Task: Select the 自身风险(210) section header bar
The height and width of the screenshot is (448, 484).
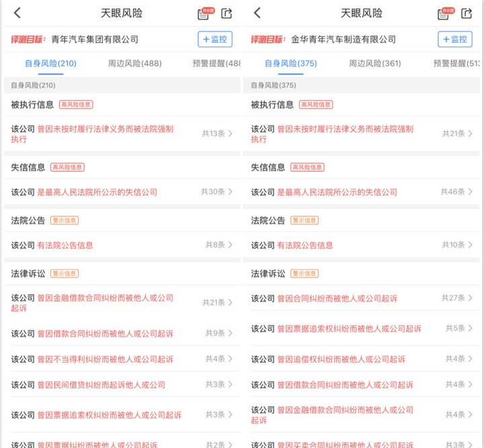Action: point(122,85)
